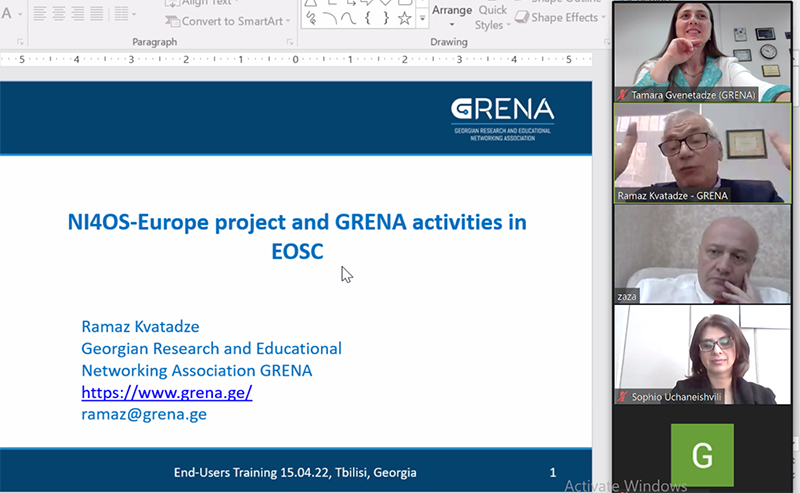
Task: Click the Align Left paragraph icon
Action: pos(39,14)
